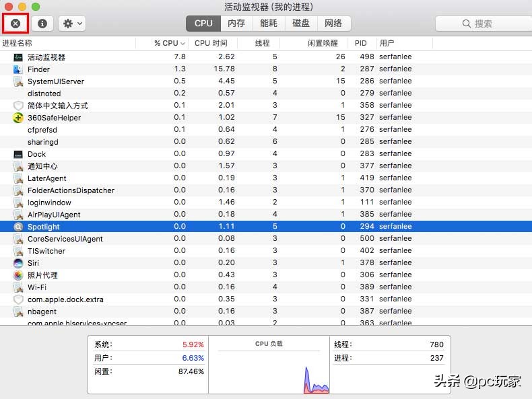532x399 pixels.
Task: Select the SystemUIServer process name
Action: pos(56,81)
